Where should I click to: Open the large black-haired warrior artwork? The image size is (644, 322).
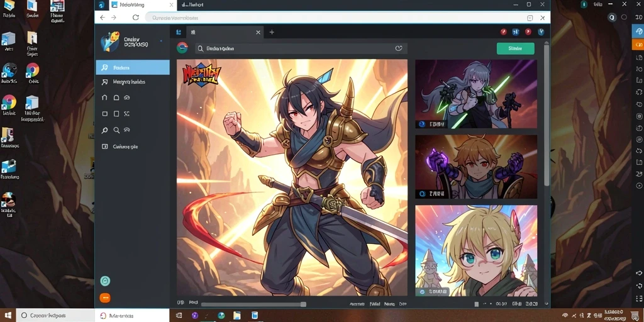[292, 177]
